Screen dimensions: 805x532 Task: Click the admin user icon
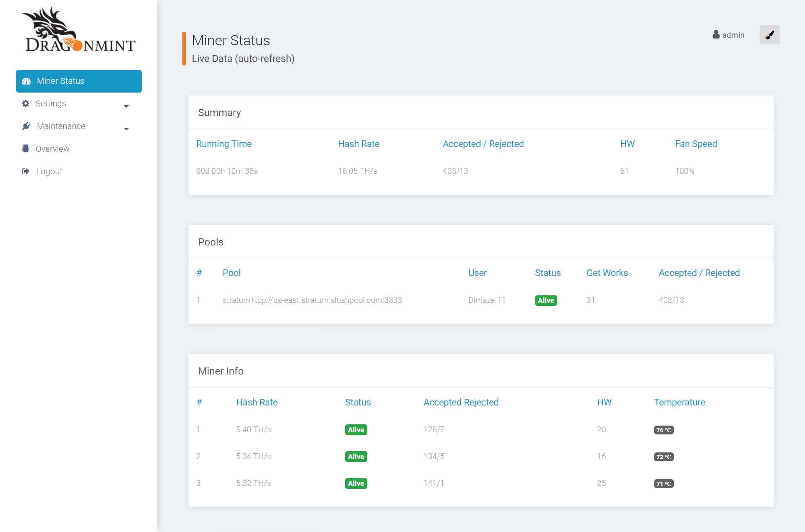[x=716, y=34]
